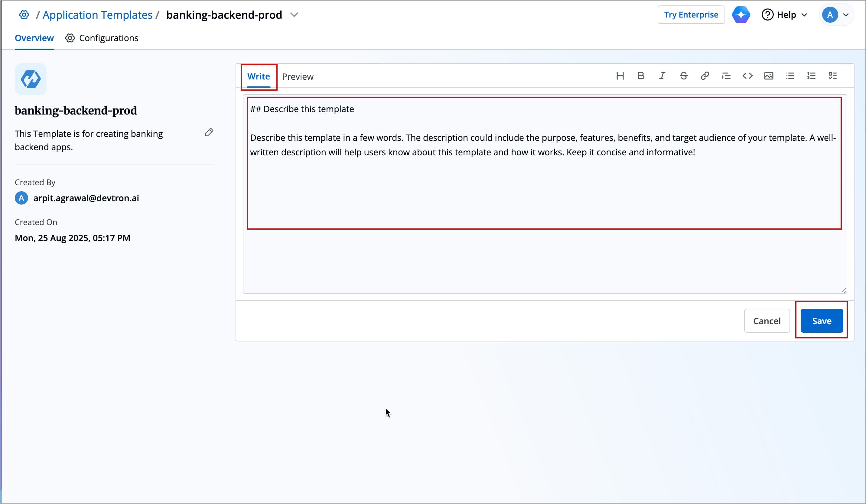Insert a bulleted list
The image size is (866, 504).
[x=790, y=76]
